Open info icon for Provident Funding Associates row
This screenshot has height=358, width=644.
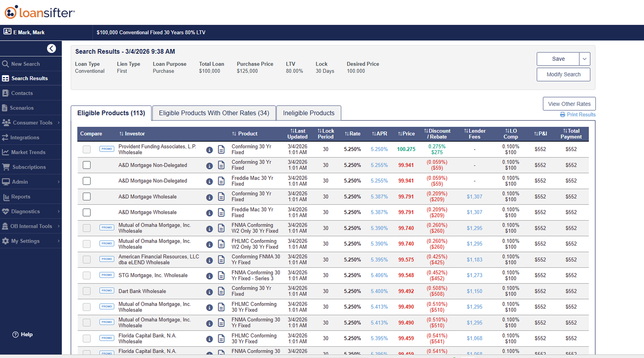tap(209, 150)
